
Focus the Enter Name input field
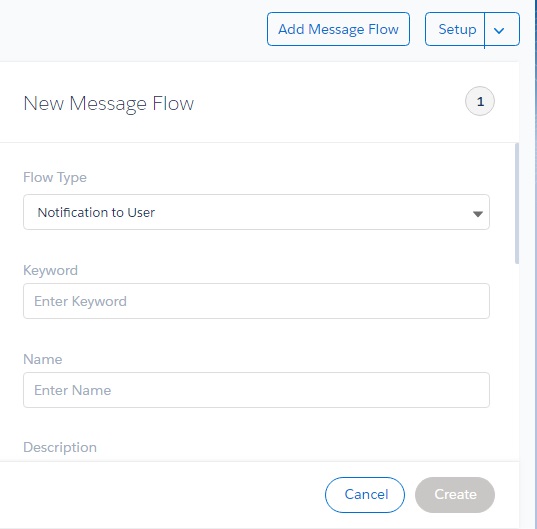pos(256,390)
